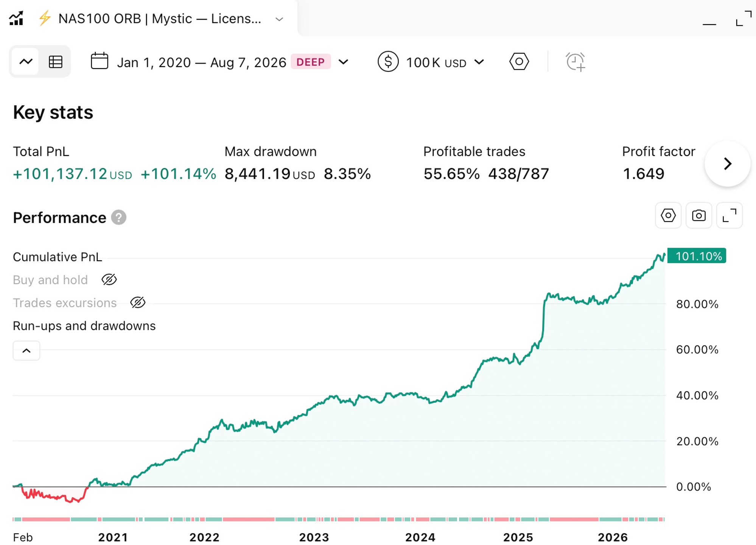
Task: Click the dollar sign capital icon
Action: point(388,61)
